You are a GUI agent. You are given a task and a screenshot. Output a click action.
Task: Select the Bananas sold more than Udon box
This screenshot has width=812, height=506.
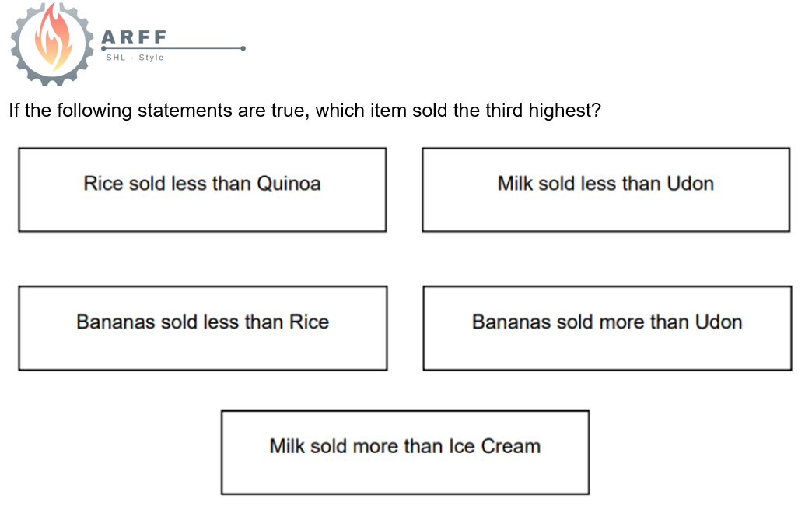pos(607,329)
